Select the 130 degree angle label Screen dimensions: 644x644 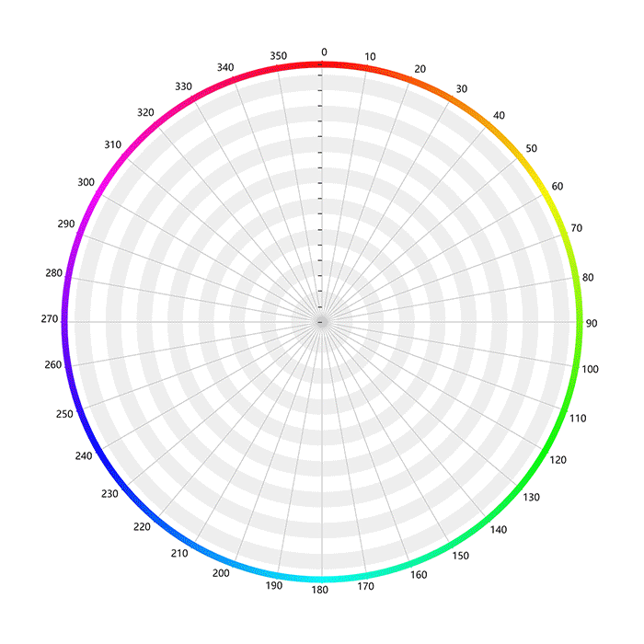[x=530, y=497]
